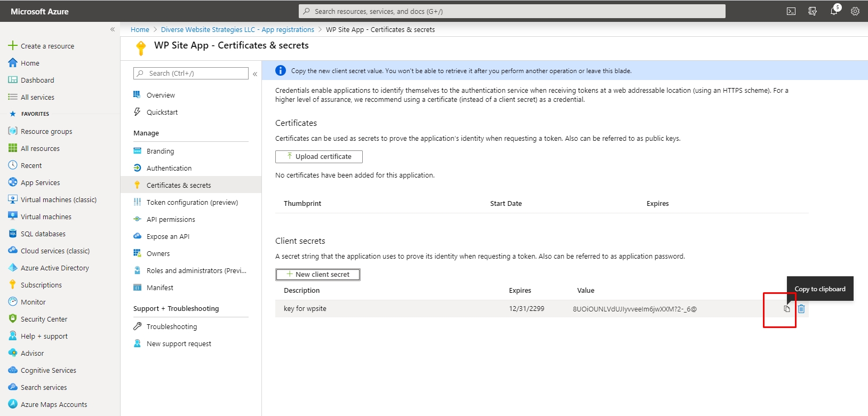Click the Advisor icon

coord(13,353)
